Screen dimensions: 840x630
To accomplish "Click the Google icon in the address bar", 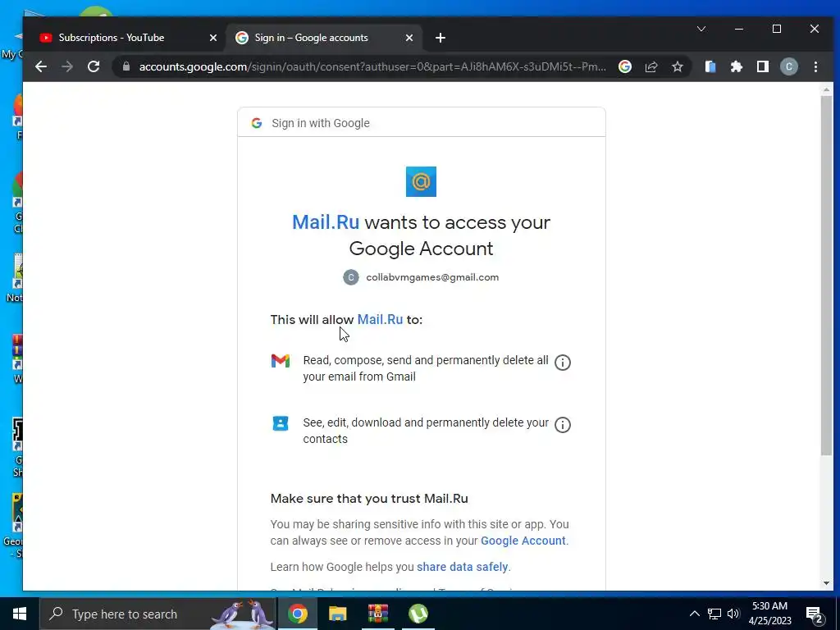I will [624, 66].
